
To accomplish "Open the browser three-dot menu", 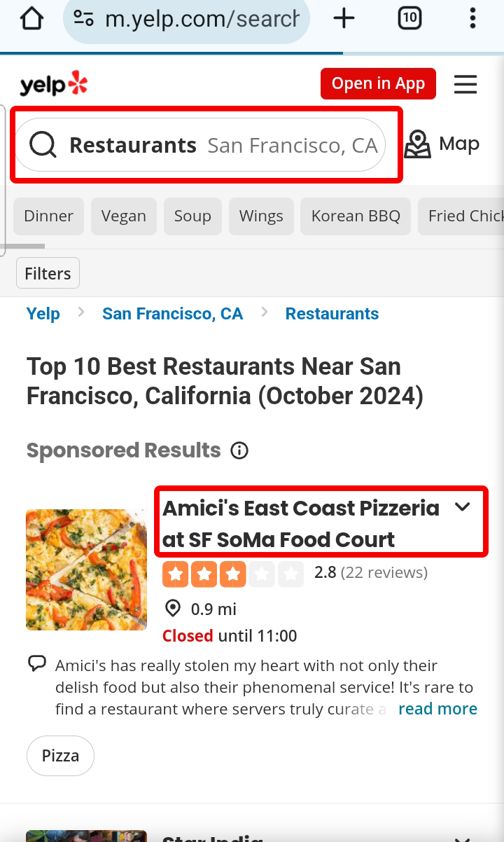I will pyautogui.click(x=474, y=19).
